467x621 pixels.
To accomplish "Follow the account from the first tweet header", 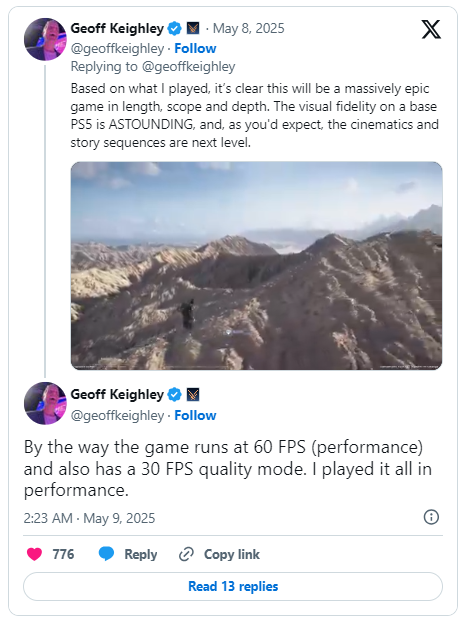I will [x=195, y=48].
